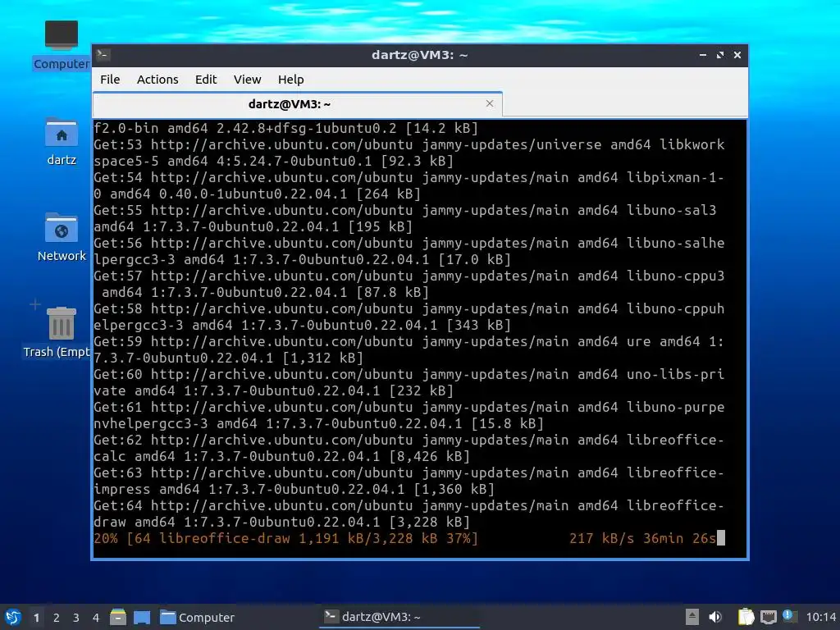Click the 'Get:53' libkworkspace output line
Image resolution: width=840 pixels, height=630 pixels.
[409, 153]
